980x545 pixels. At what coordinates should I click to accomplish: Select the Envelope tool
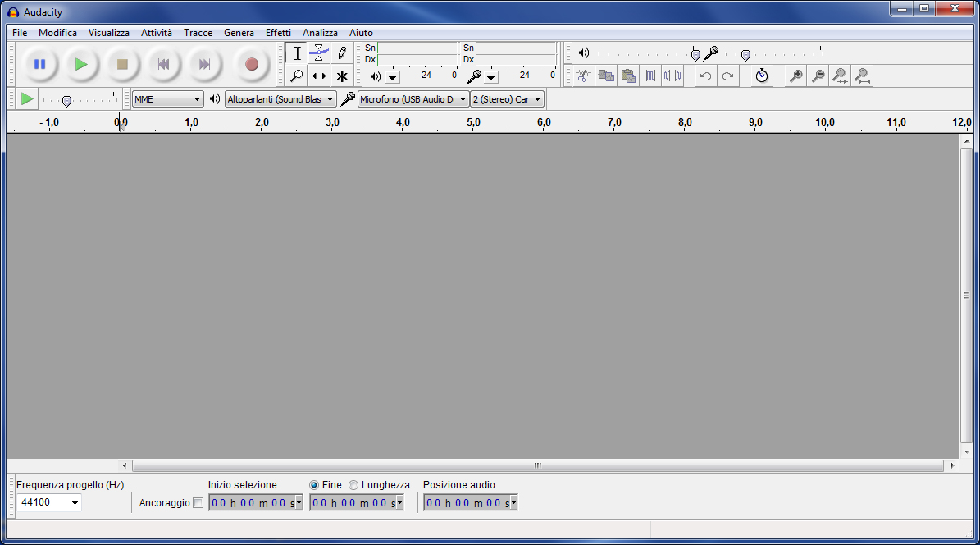319,53
